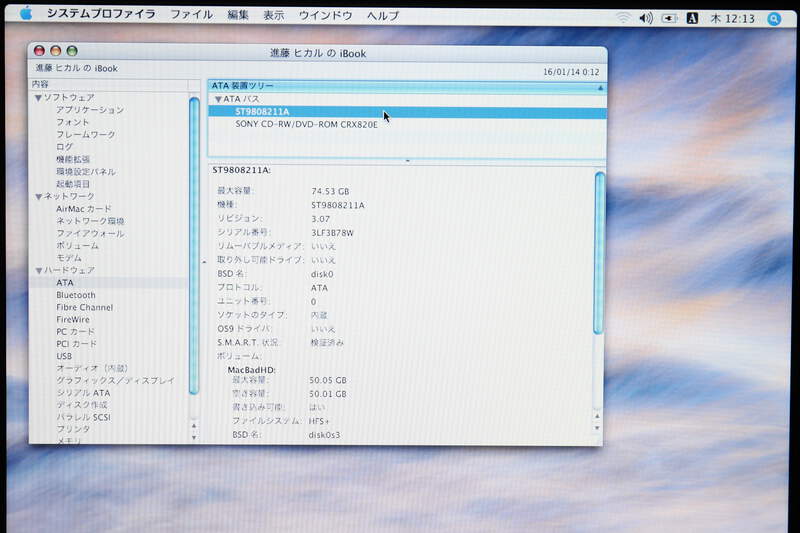Select the ST9808211A drive row

[407, 112]
